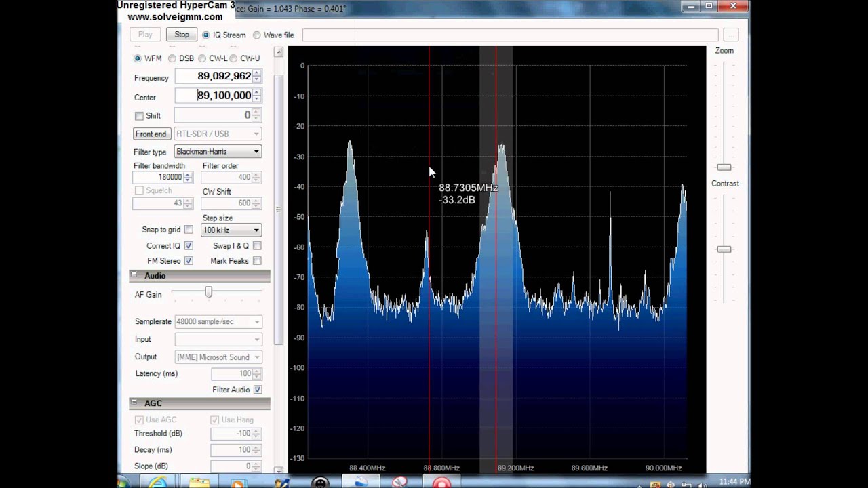Open the Filter type dropdown
This screenshot has width=868, height=488.
tap(218, 151)
